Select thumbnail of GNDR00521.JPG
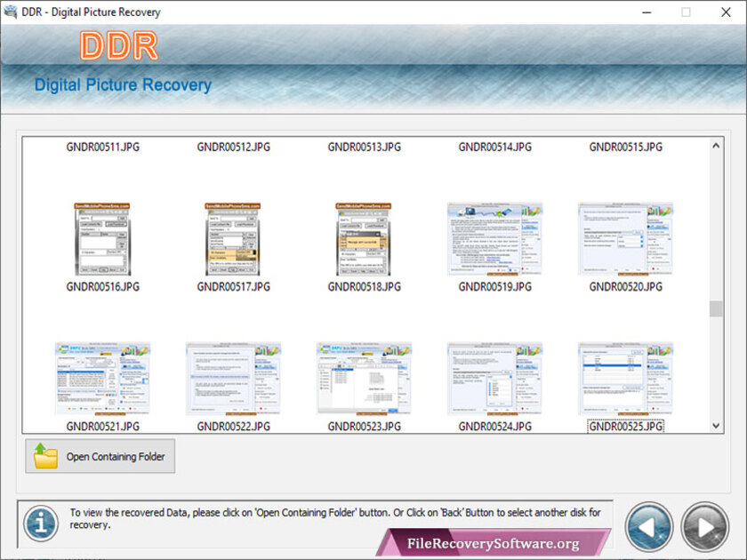747x560 pixels. click(x=102, y=379)
